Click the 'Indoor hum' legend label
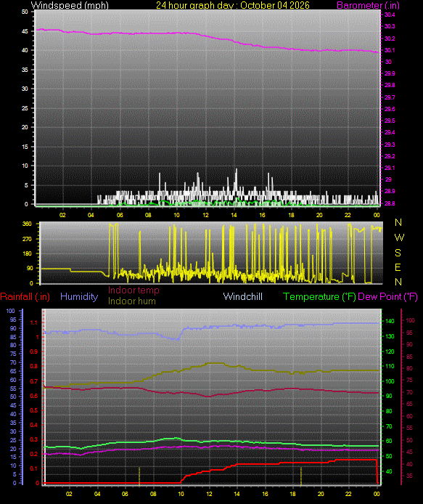The width and height of the screenshot is (423, 504). click(x=132, y=301)
